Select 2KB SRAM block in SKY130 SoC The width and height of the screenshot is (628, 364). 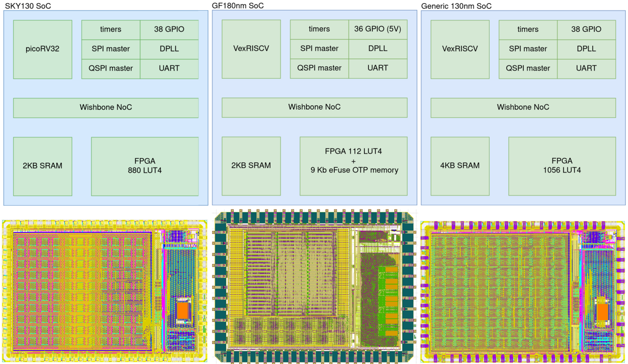click(x=43, y=166)
